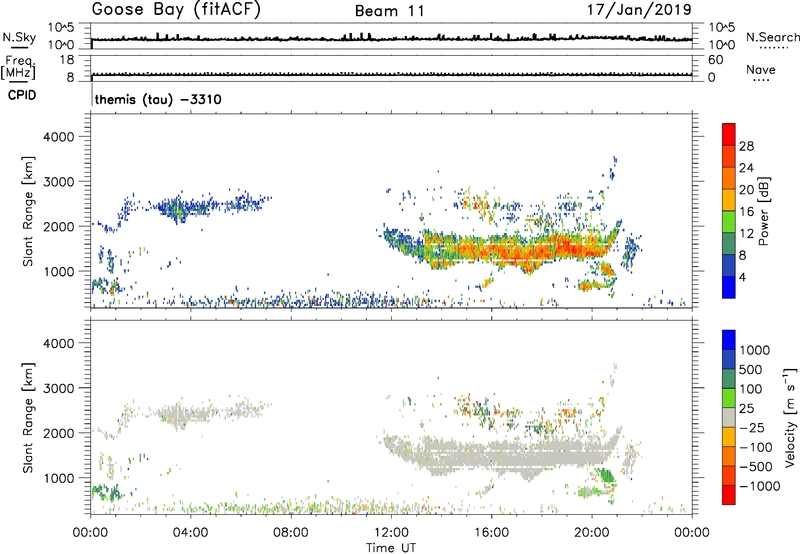Click the "2000" tick on velocity panel axis

(58, 433)
